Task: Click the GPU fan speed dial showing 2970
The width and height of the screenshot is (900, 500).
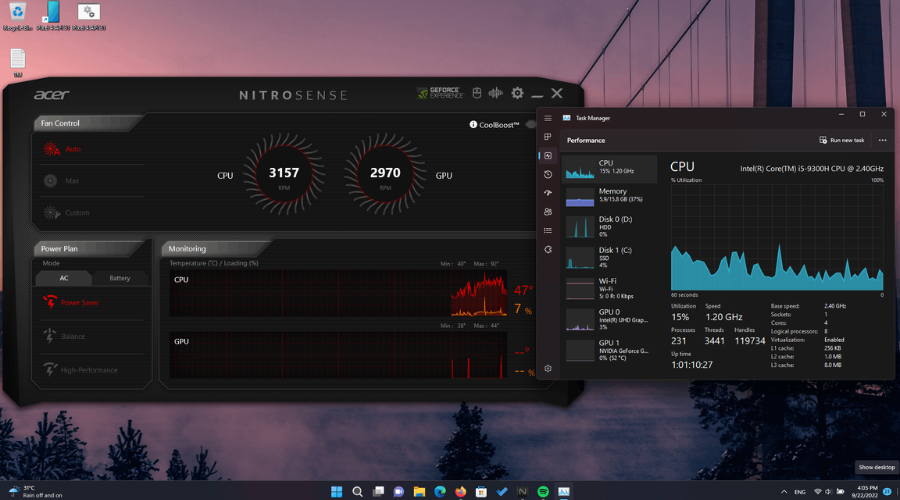Action: pos(385,175)
